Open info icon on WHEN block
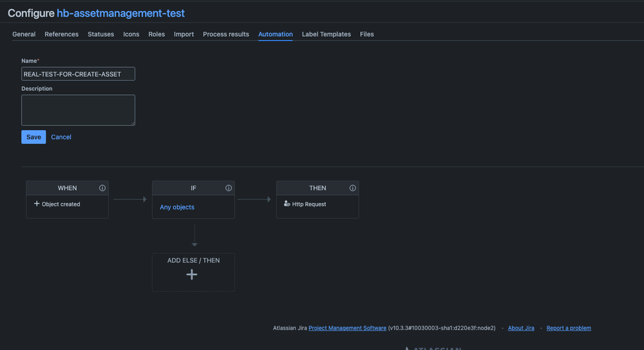This screenshot has height=350, width=644. pos(102,188)
